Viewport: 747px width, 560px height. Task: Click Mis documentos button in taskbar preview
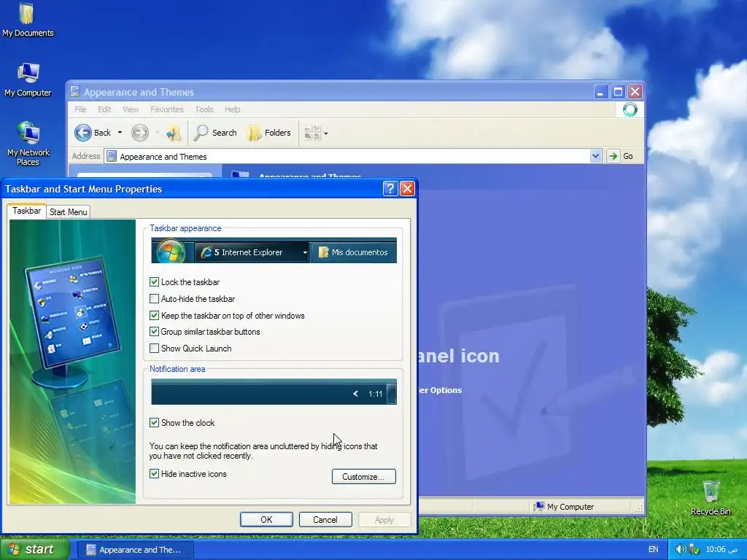[354, 252]
